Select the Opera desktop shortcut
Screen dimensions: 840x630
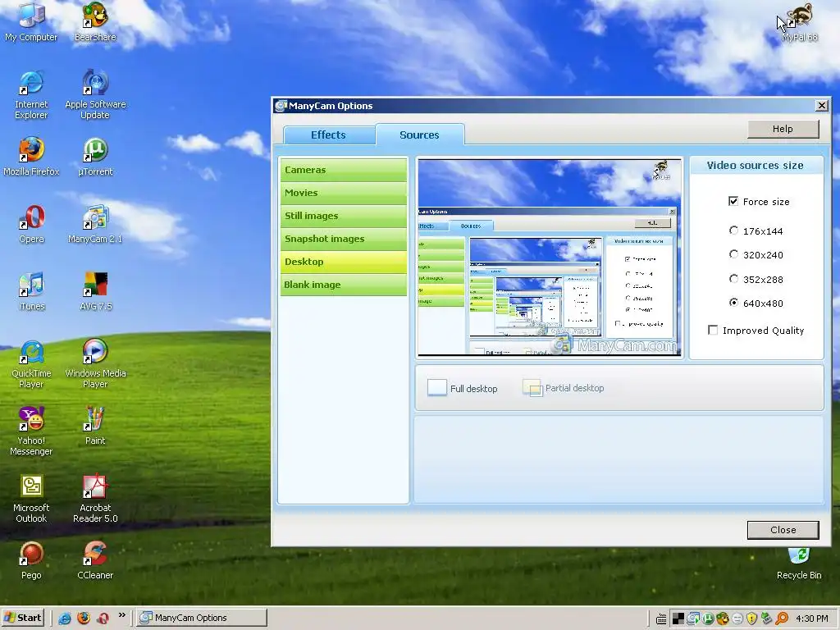31,224
